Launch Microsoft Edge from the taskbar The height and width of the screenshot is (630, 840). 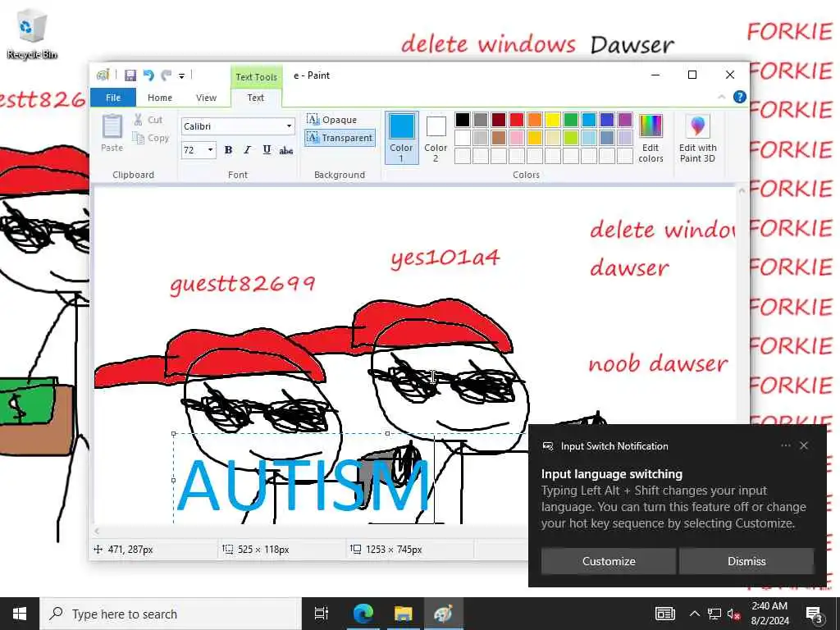[363, 614]
